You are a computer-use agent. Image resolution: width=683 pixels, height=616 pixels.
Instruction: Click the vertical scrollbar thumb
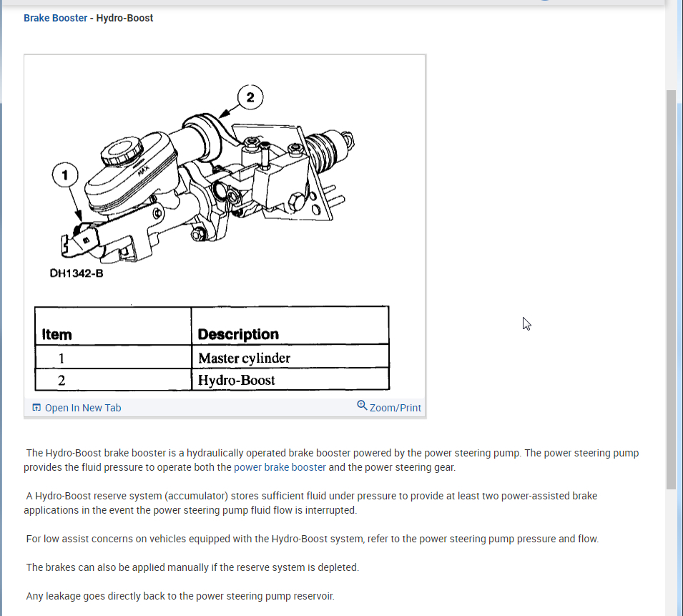coord(671,290)
